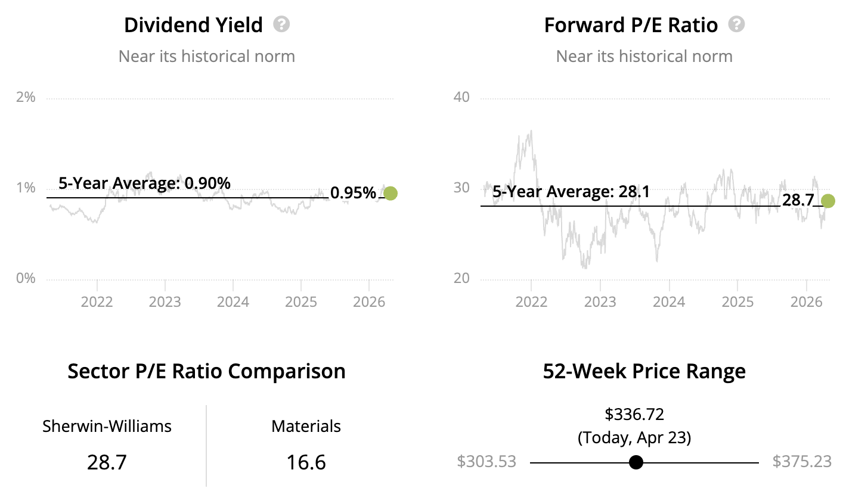Image resolution: width=843 pixels, height=504 pixels.
Task: Click the Dividend Yield heading
Action: tap(193, 25)
